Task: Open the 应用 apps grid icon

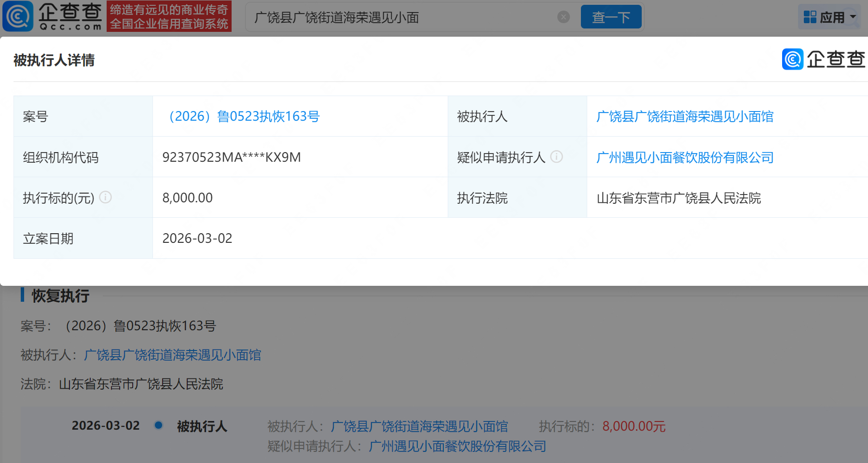Action: click(x=810, y=17)
